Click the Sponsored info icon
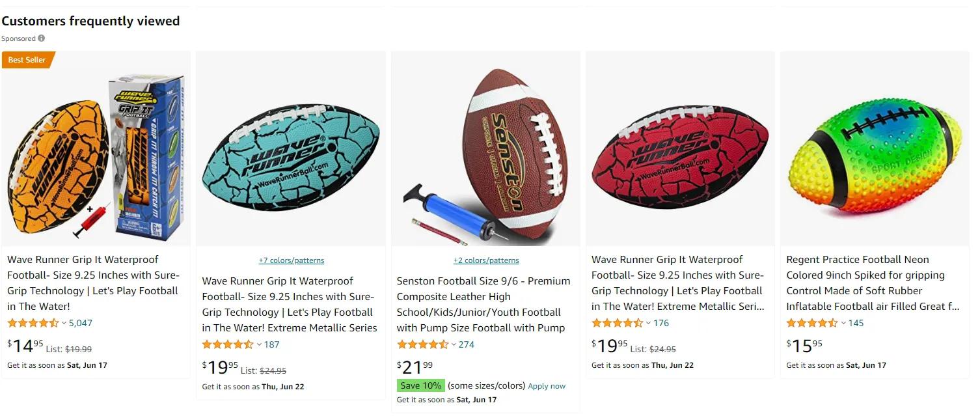 pyautogui.click(x=42, y=38)
